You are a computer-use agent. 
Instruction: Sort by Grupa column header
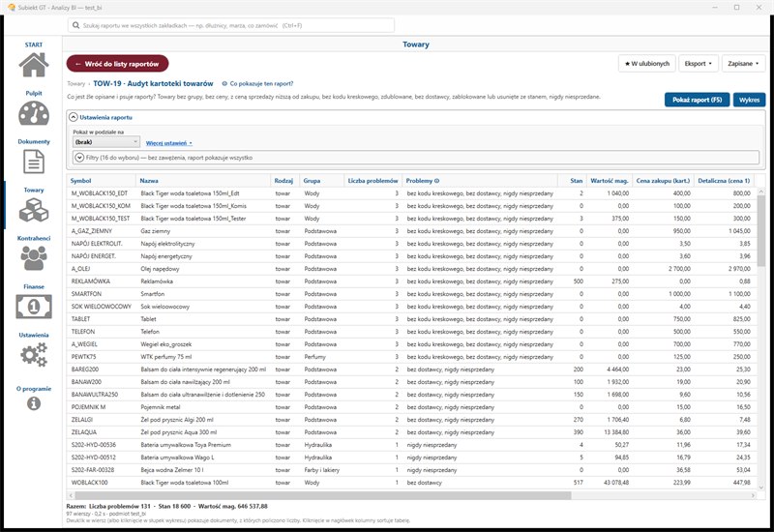322,181
